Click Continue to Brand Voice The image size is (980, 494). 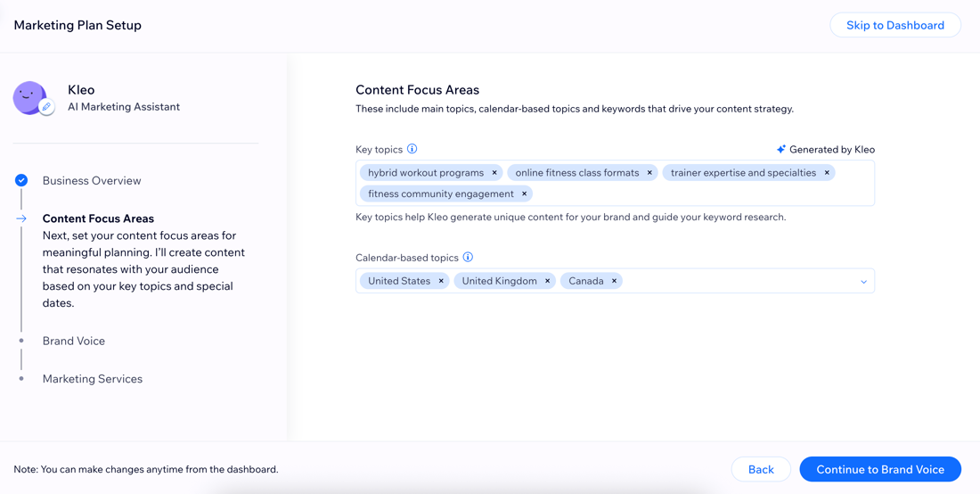click(x=880, y=469)
